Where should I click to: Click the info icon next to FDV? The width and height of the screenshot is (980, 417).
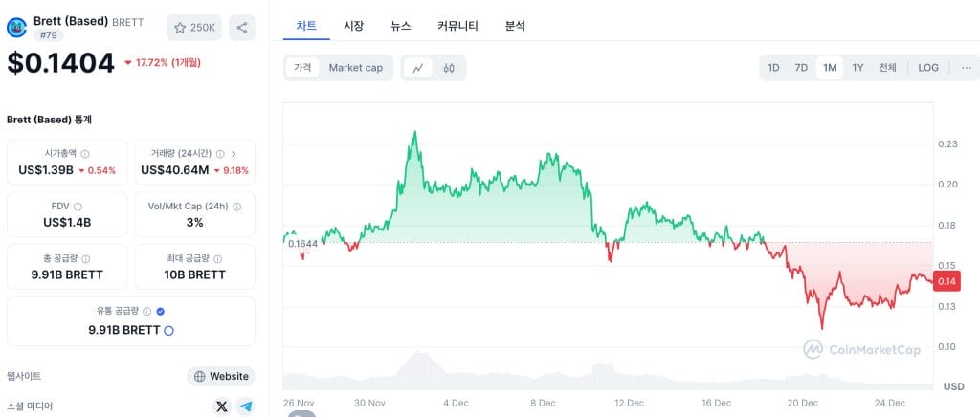[x=78, y=207]
